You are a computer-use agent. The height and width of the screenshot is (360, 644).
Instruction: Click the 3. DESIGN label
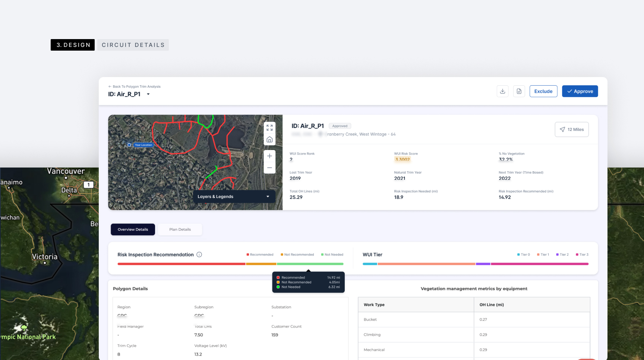(x=73, y=45)
